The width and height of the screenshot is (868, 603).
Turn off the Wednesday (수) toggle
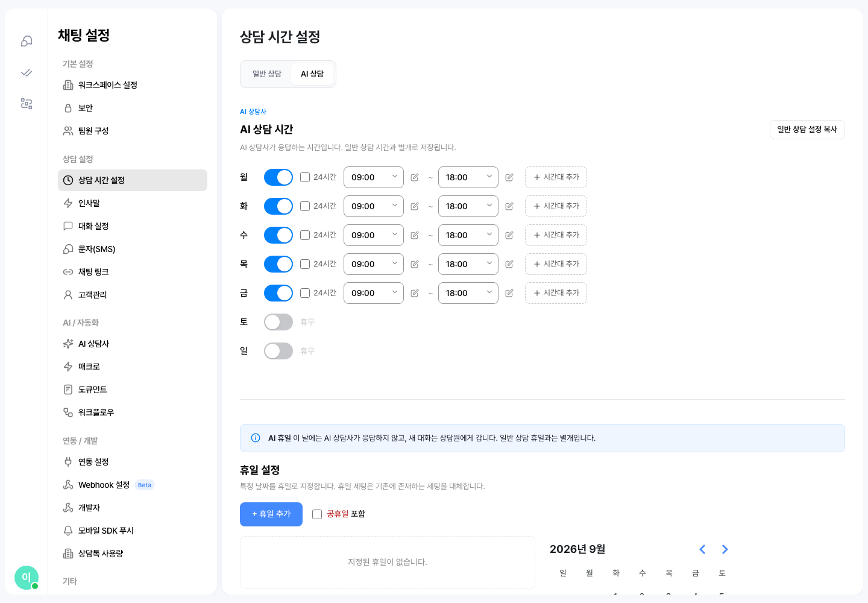pyautogui.click(x=278, y=235)
